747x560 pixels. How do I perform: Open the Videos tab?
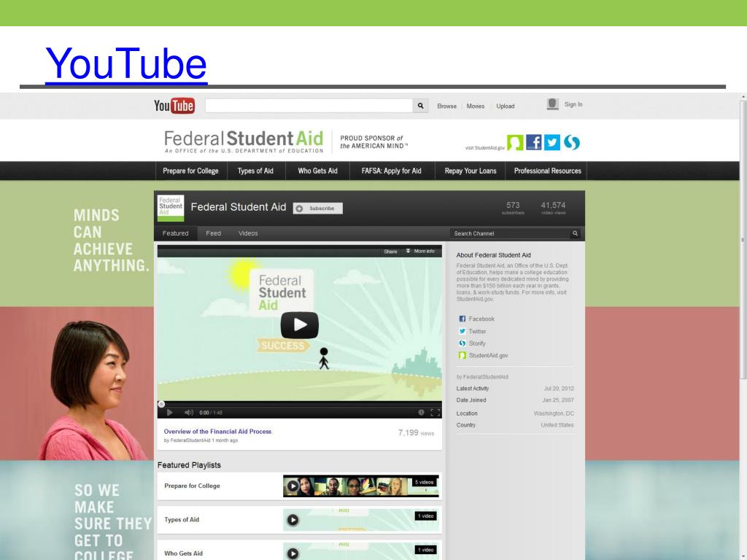tap(248, 233)
